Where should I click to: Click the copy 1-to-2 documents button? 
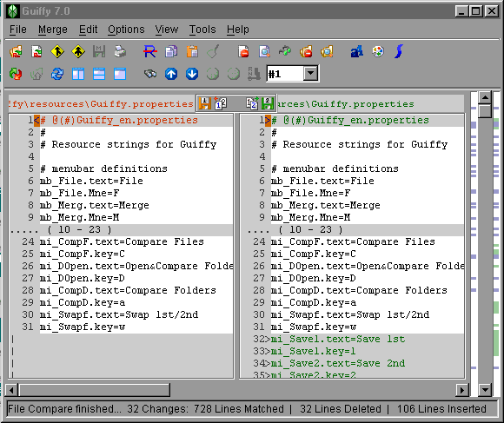coord(252,103)
